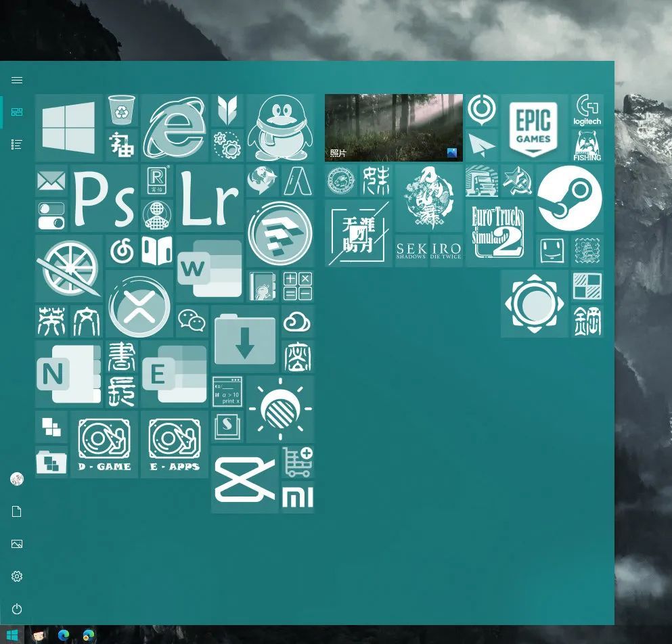Open the toggle switches settings tile

pyautogui.click(x=51, y=216)
